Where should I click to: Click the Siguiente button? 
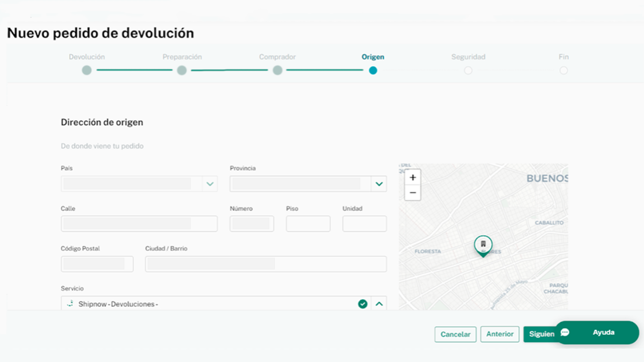(x=541, y=334)
